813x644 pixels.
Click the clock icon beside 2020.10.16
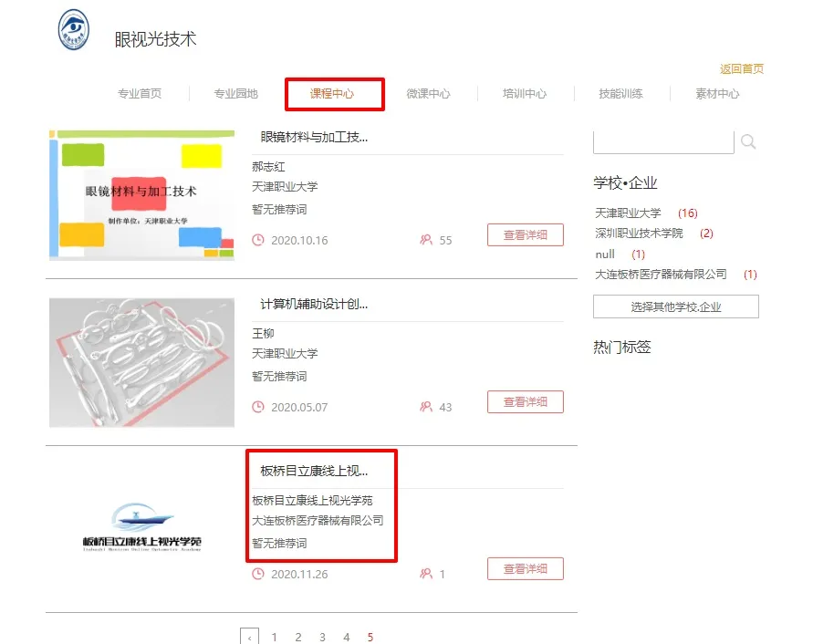[258, 240]
